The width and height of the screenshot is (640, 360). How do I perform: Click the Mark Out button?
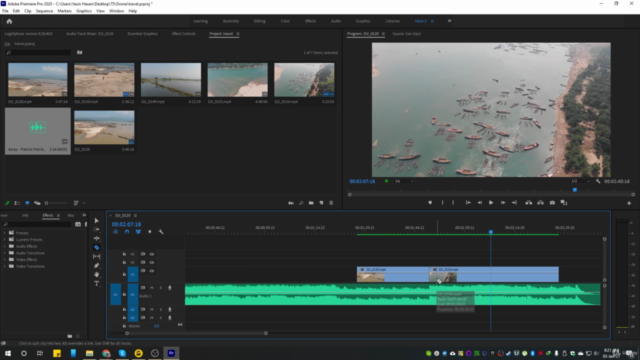453,202
